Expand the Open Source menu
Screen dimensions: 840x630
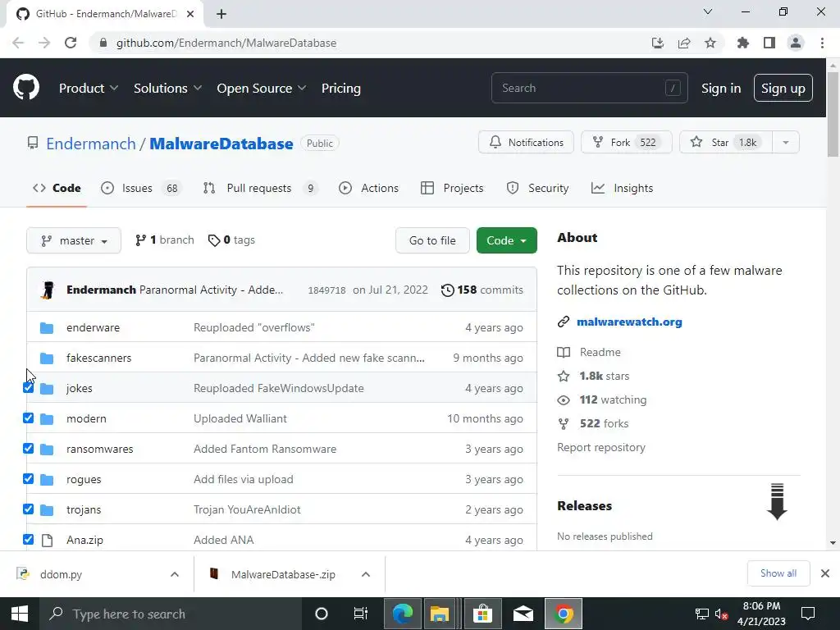tap(262, 89)
